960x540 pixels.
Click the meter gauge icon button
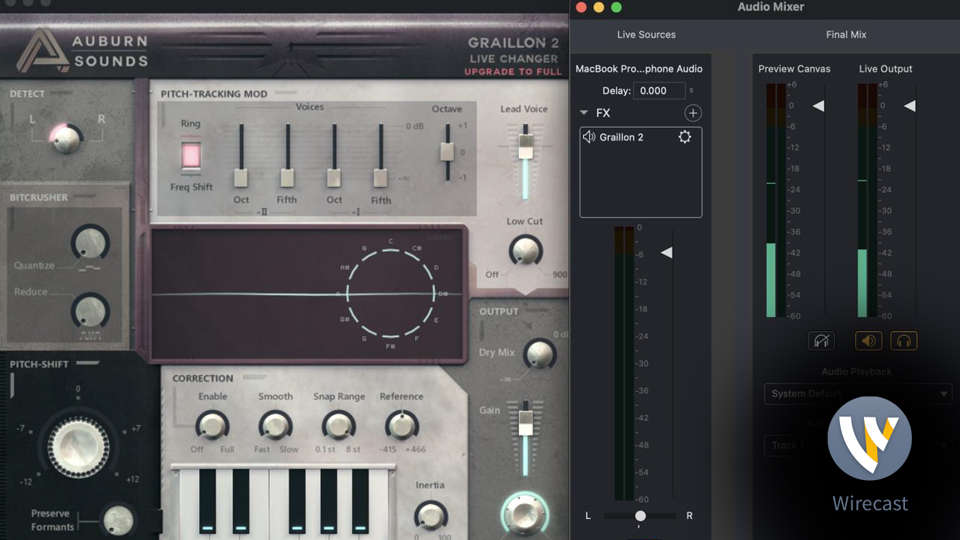(x=821, y=340)
